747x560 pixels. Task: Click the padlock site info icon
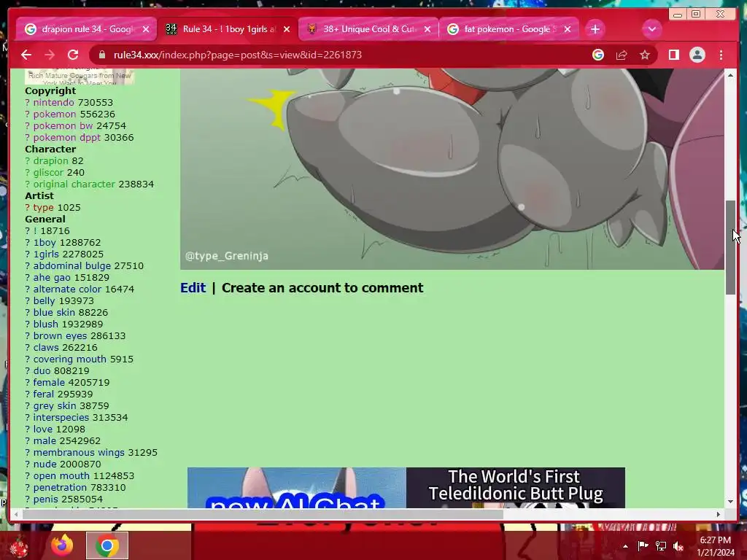tap(101, 55)
